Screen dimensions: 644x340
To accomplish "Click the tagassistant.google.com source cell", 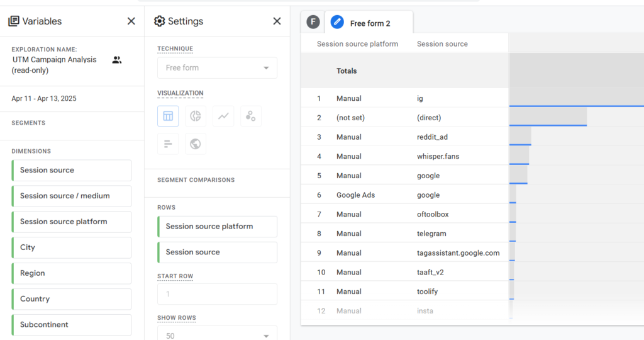I will tap(458, 253).
